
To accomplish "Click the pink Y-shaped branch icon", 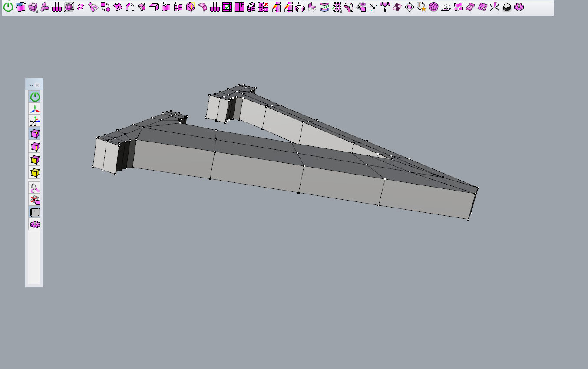I will tap(385, 7).
